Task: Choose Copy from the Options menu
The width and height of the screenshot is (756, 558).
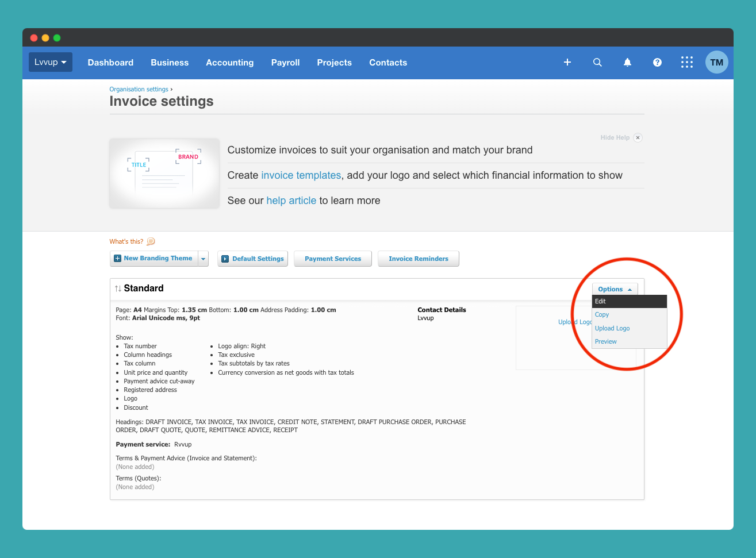Action: [x=601, y=314]
